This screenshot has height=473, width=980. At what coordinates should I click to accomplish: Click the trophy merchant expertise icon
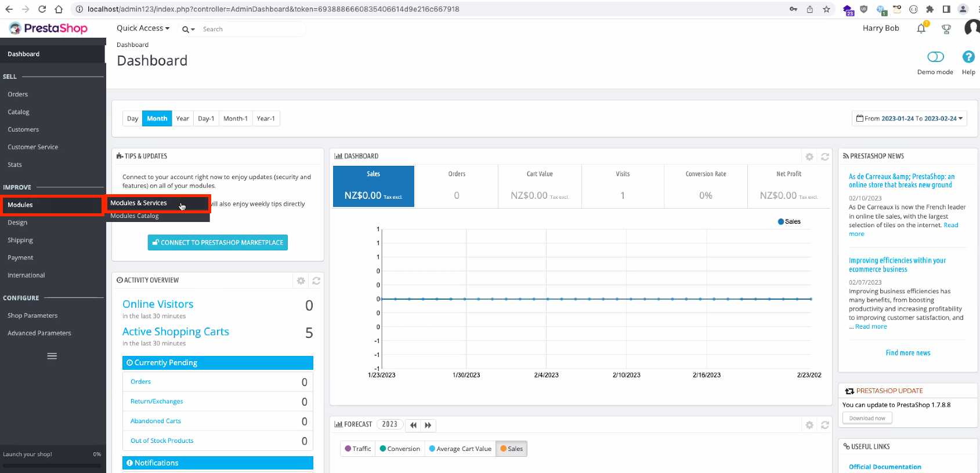coord(946,29)
